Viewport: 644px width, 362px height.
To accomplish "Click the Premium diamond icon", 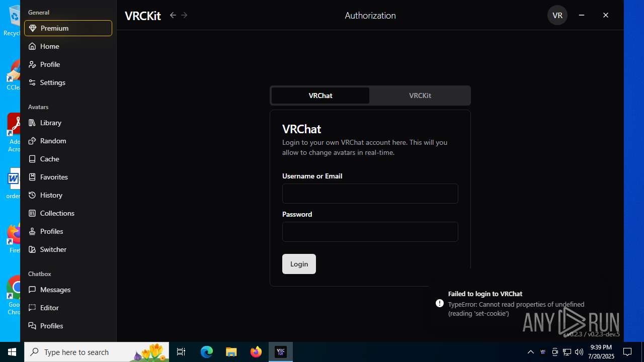I will (32, 28).
